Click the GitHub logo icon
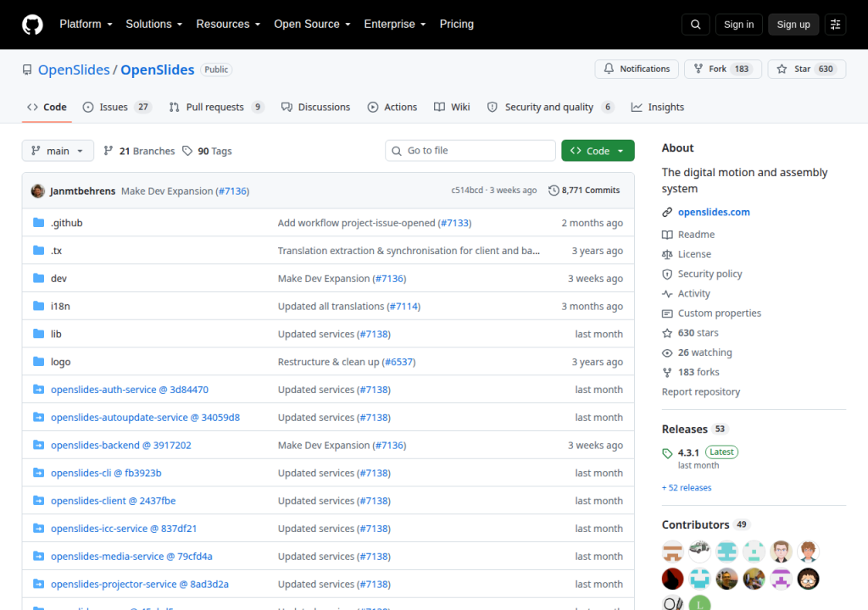This screenshot has height=610, width=868. click(32, 25)
